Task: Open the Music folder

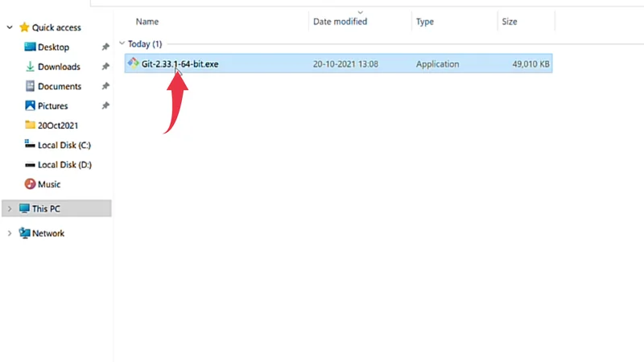Action: [x=48, y=184]
